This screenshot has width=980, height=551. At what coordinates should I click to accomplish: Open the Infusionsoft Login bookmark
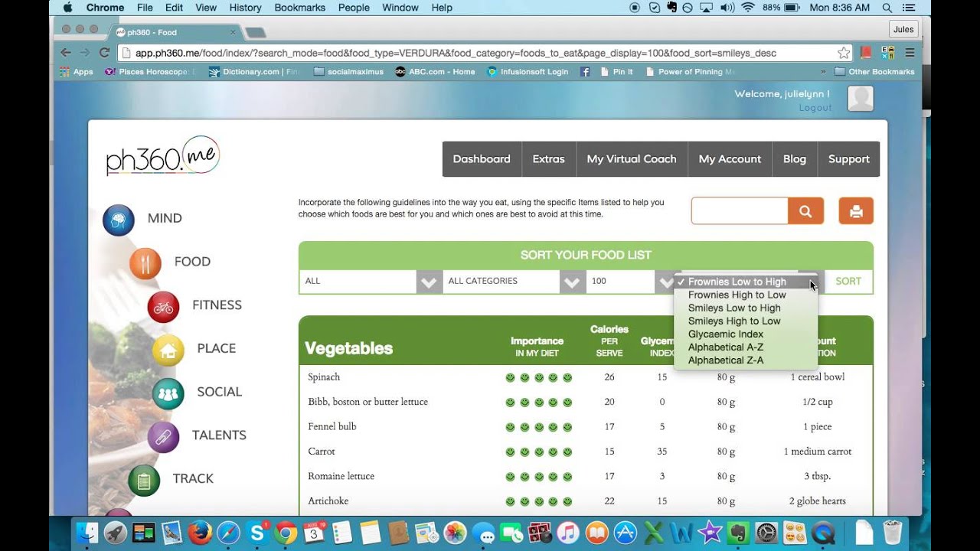click(528, 72)
